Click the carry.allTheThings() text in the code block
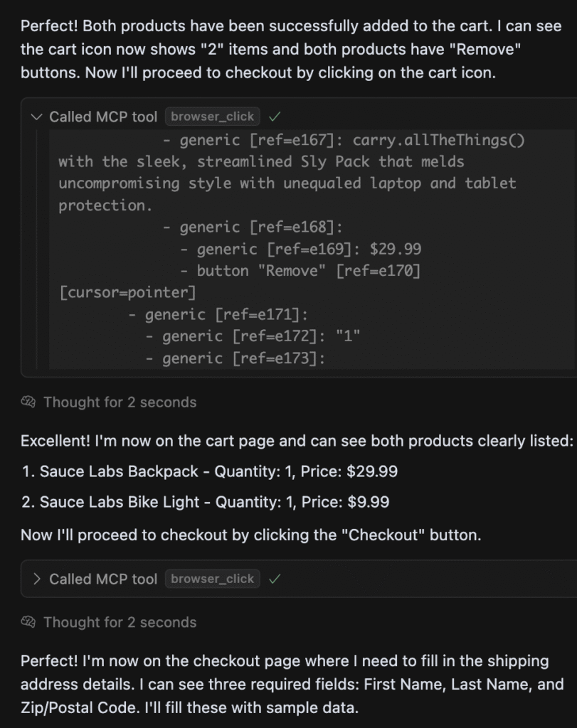This screenshot has width=577, height=728. (x=438, y=140)
